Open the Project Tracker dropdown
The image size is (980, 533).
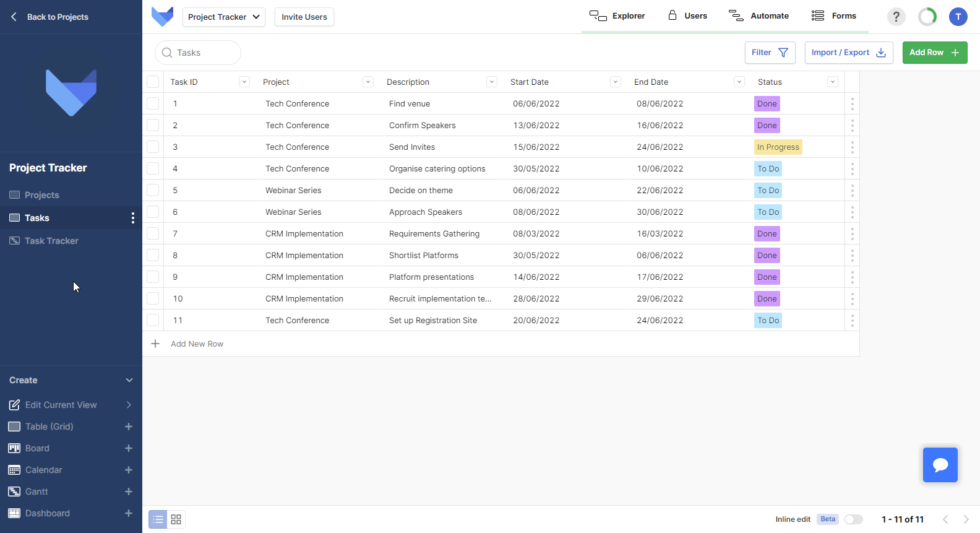[x=223, y=17]
